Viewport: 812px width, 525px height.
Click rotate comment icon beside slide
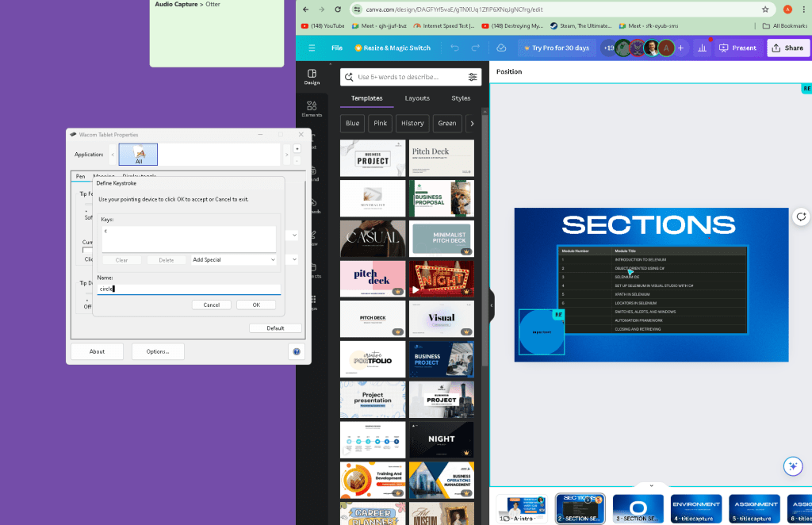pos(801,217)
